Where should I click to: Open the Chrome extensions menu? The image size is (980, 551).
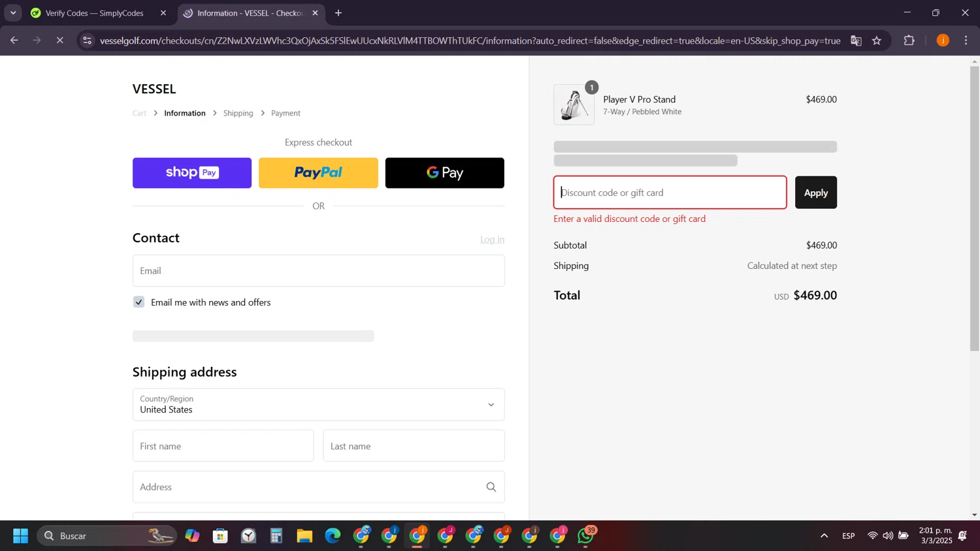click(x=909, y=40)
